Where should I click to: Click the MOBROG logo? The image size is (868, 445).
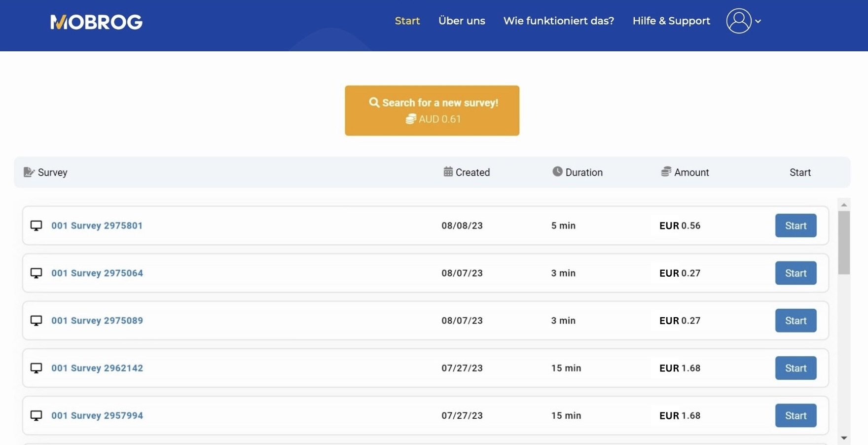96,22
